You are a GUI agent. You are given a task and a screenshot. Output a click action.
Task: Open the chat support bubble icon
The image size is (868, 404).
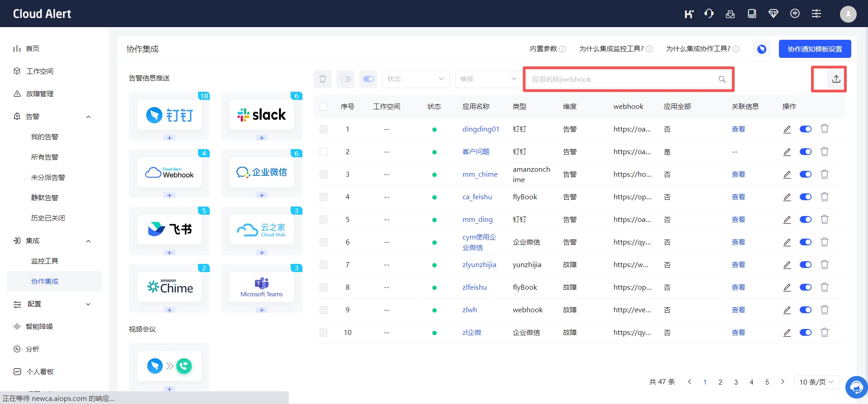click(x=856, y=387)
